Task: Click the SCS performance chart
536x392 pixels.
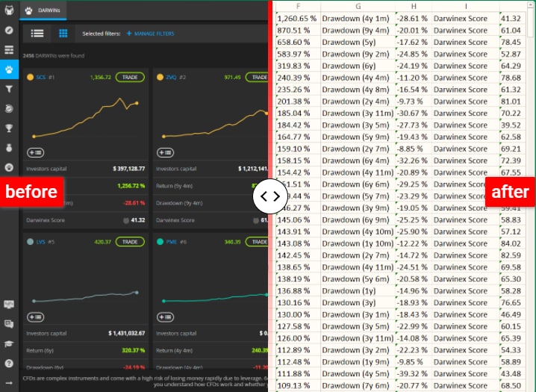Action: (x=85, y=118)
